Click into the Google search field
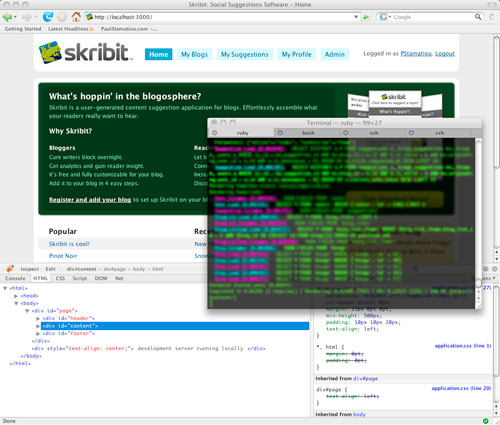The width and height of the screenshot is (500, 425). tap(432, 17)
